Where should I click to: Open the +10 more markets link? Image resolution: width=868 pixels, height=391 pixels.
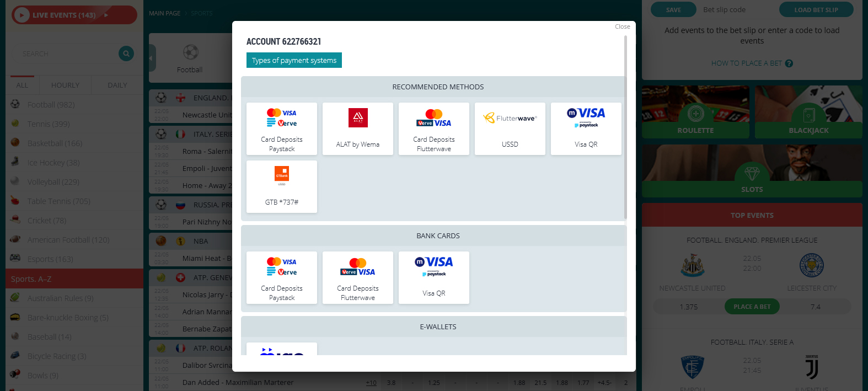(x=371, y=383)
